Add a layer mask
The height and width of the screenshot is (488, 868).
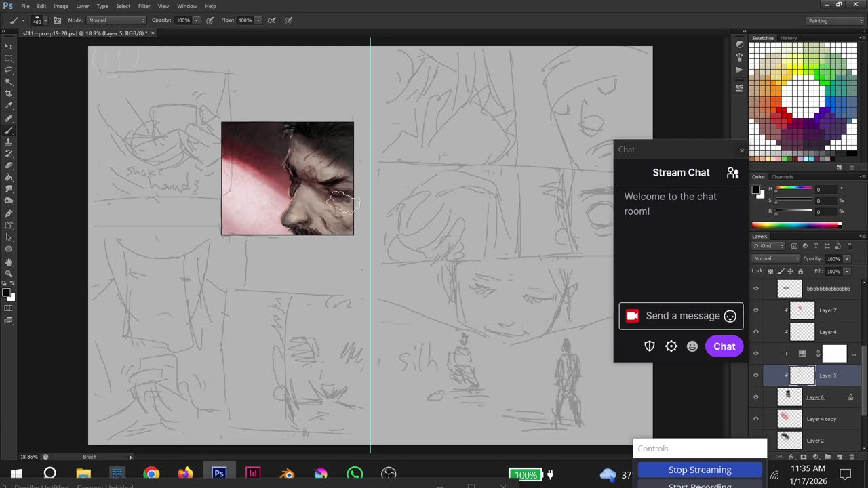tap(804, 457)
